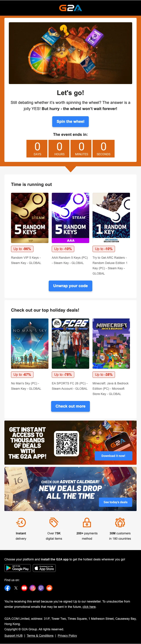The width and height of the screenshot is (141, 644).
Task: Click the Unwrap your code button
Action: click(x=70, y=286)
